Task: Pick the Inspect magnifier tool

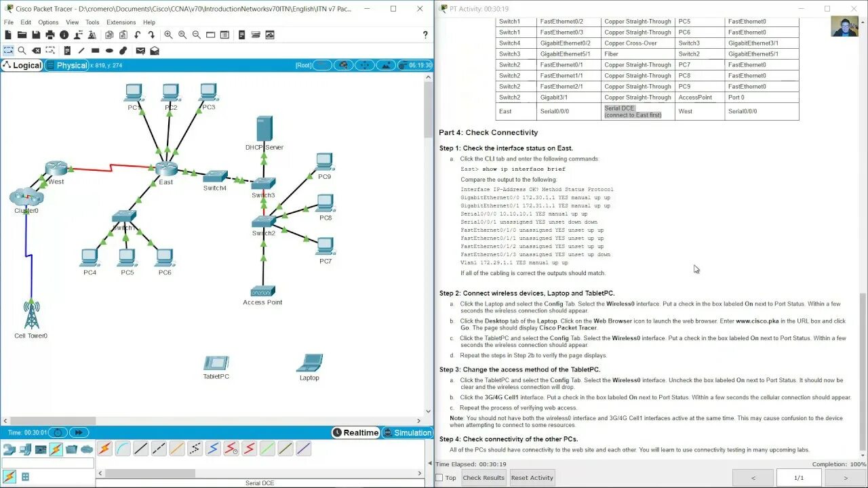Action: coord(22,50)
